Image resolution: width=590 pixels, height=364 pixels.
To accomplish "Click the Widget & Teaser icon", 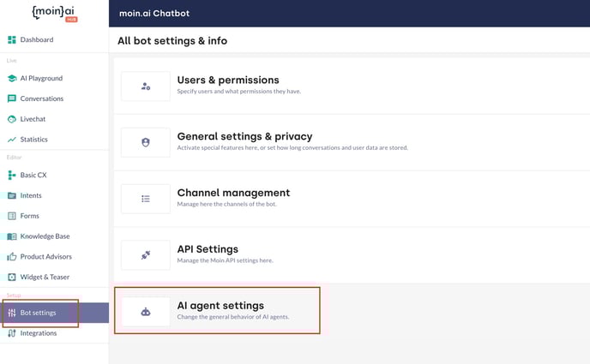I will click(x=12, y=277).
